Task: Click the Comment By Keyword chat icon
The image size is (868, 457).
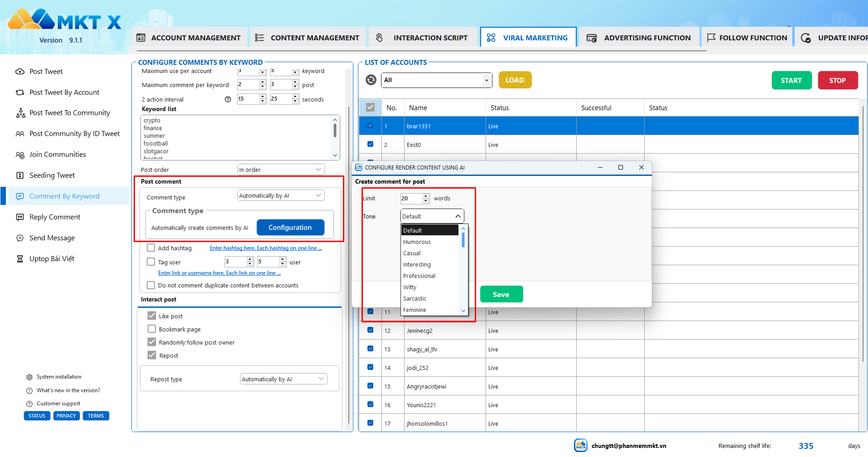Action: [x=20, y=196]
